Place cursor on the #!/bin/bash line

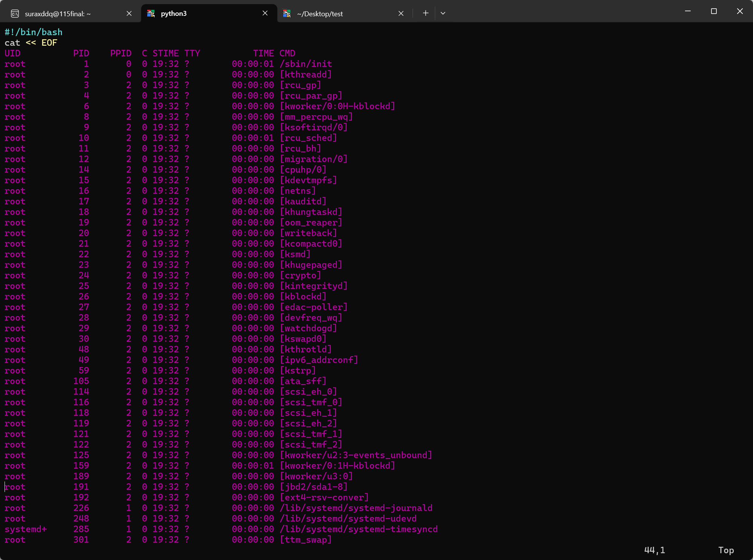click(34, 32)
